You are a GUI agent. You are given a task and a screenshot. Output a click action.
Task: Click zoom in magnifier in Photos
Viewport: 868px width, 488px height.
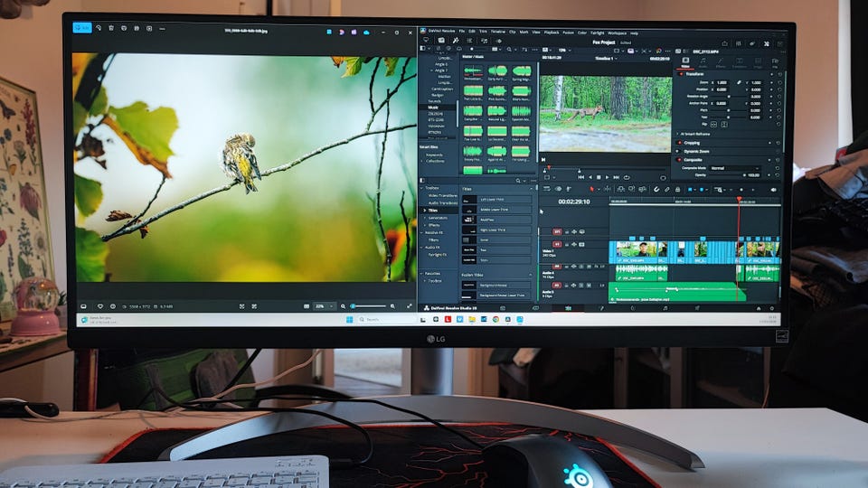(392, 306)
